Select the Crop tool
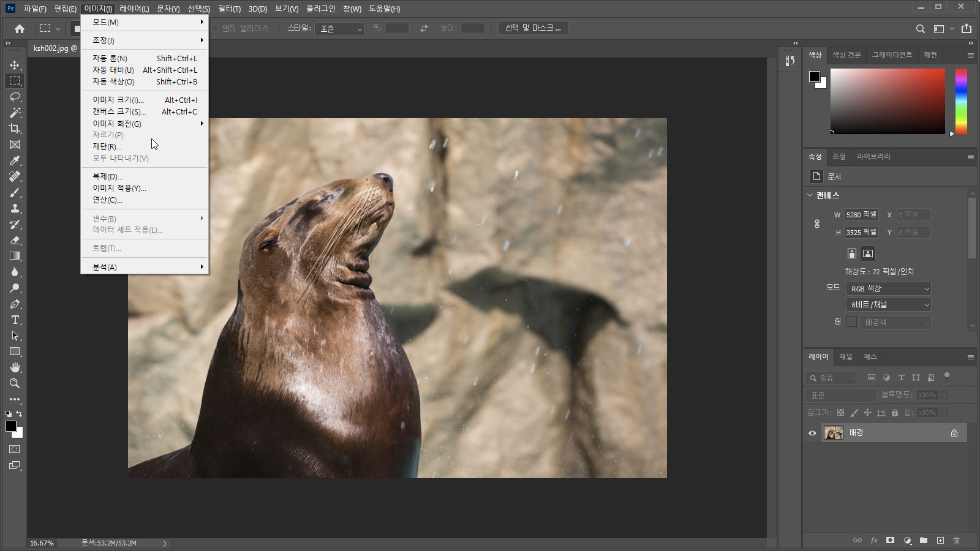 click(15, 129)
